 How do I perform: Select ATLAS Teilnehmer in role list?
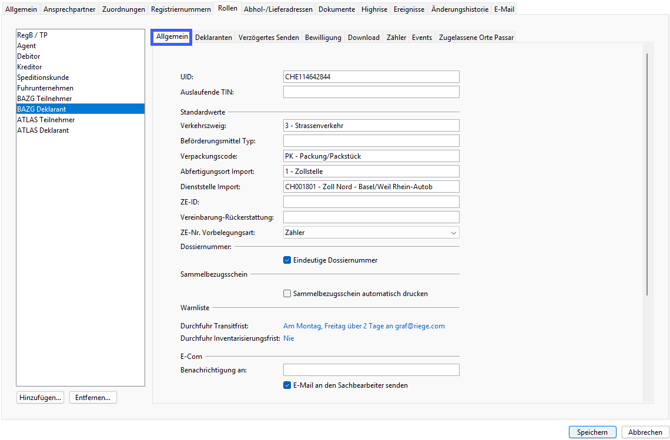click(x=46, y=120)
